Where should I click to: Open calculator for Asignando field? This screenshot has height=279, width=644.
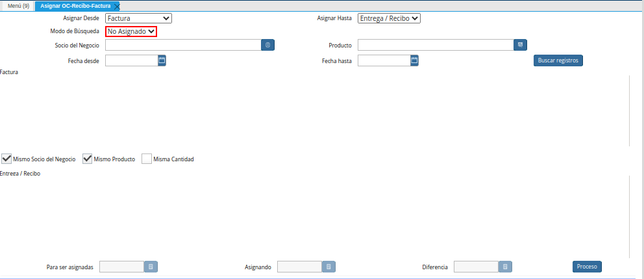point(328,267)
